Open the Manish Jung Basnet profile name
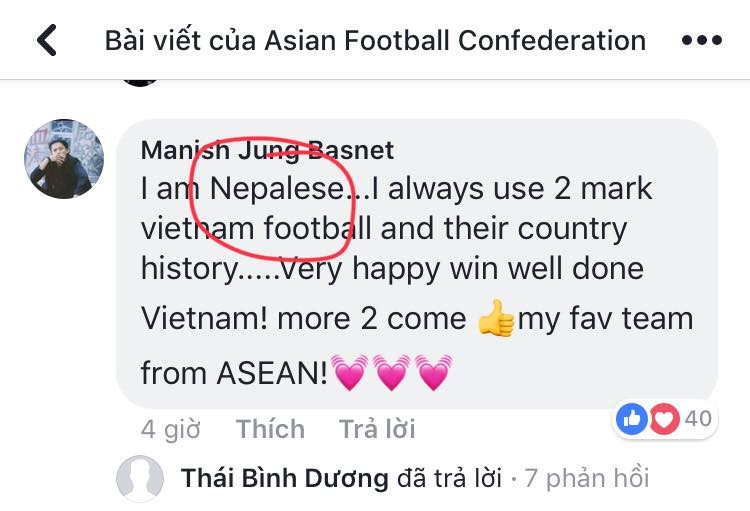 pyautogui.click(x=267, y=150)
